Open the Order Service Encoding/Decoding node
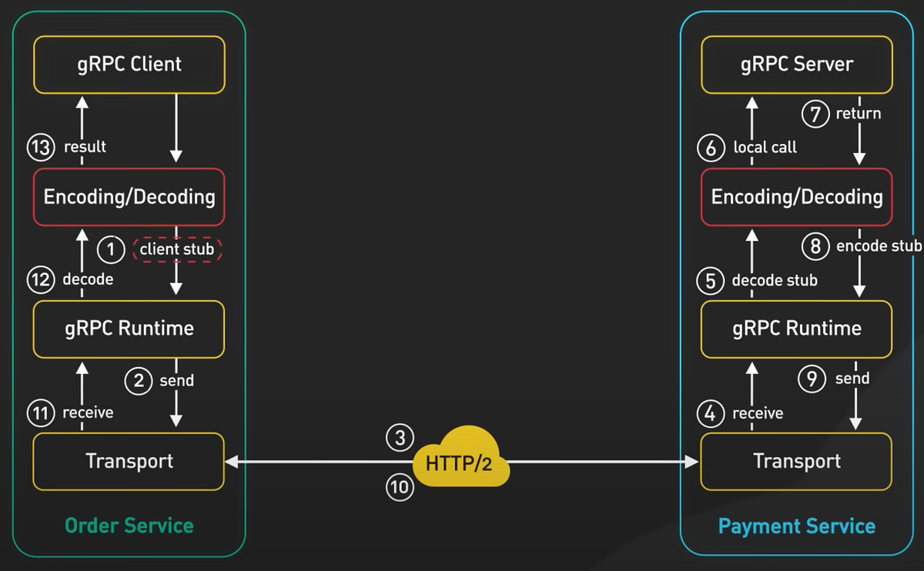 coord(128,197)
